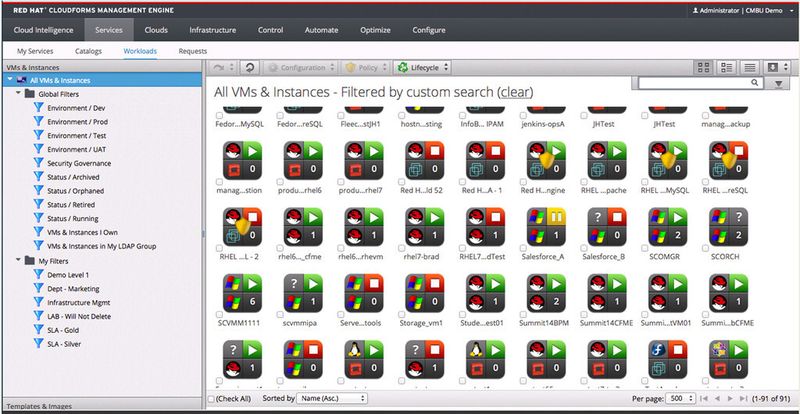Select LAB - Will Not Delete filter

79,316
